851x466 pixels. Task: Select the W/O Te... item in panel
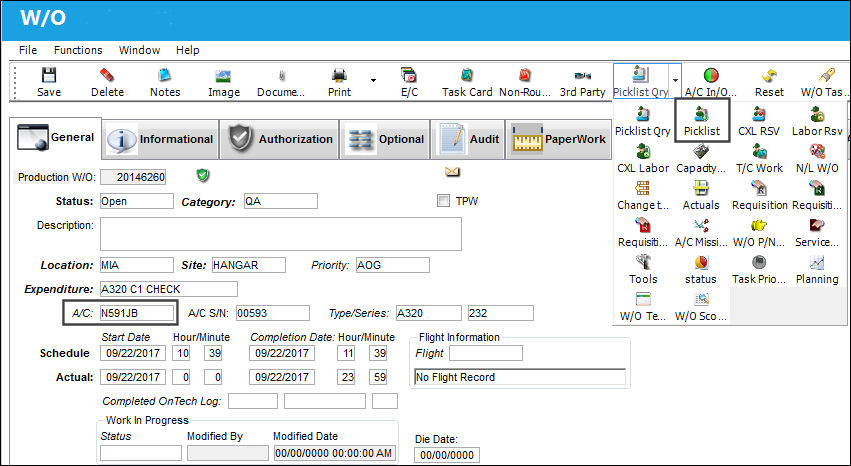643,306
